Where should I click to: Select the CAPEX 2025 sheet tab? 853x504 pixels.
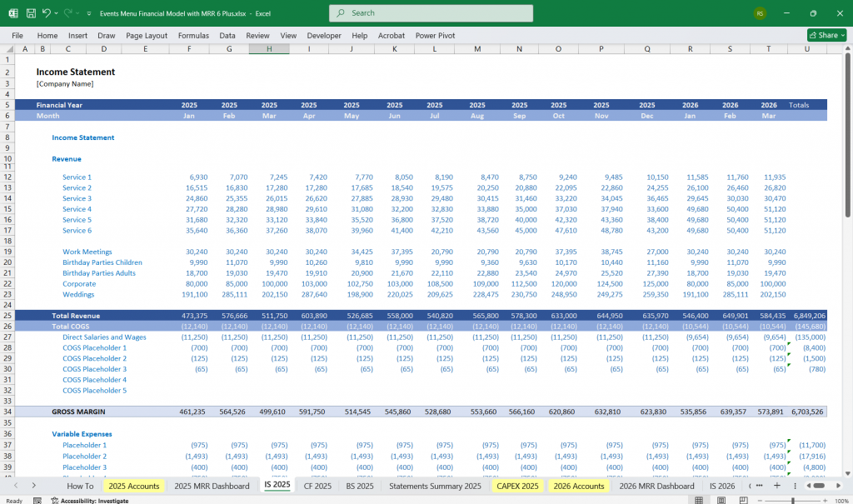(517, 486)
